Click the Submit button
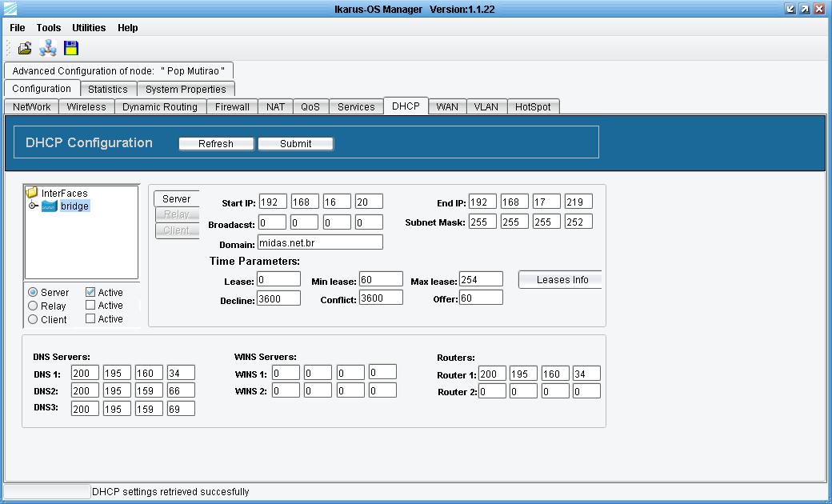Viewport: 832px width, 504px height. click(x=296, y=144)
